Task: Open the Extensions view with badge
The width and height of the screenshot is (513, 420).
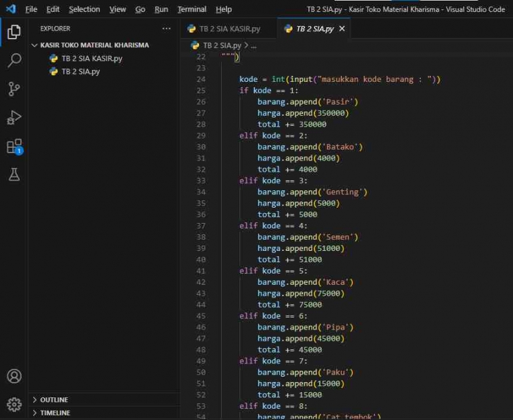Action: [15, 146]
